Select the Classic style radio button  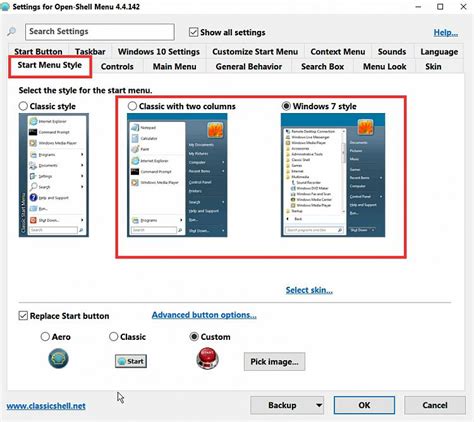pos(23,106)
